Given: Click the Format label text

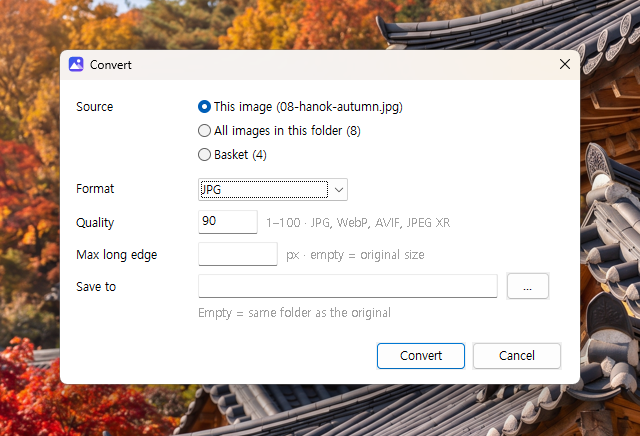Looking at the screenshot, I should [95, 189].
